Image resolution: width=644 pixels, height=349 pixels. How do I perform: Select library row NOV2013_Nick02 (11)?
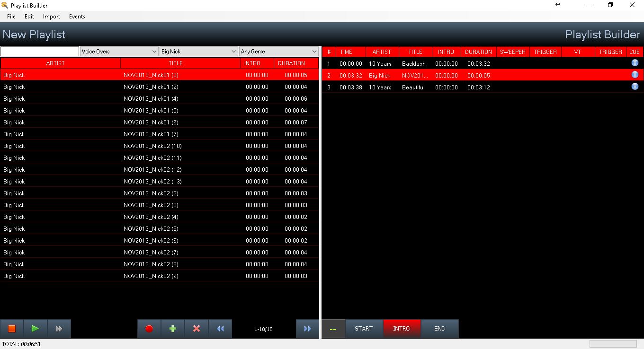(160, 158)
